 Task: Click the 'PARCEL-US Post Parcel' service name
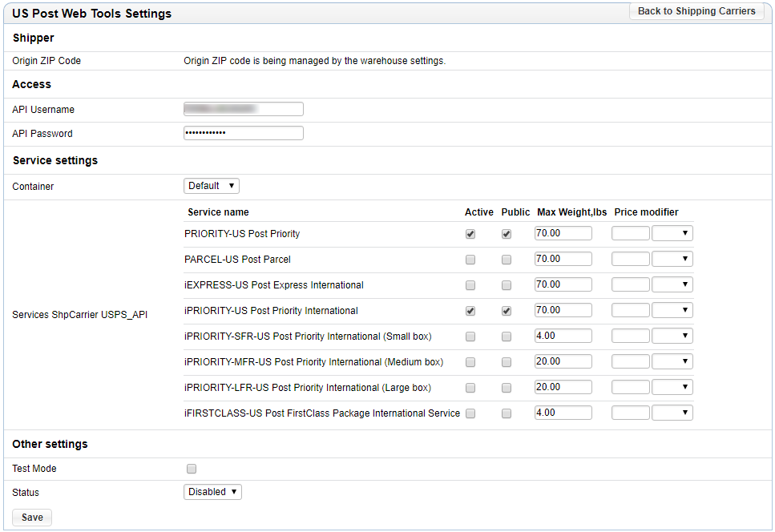click(237, 260)
